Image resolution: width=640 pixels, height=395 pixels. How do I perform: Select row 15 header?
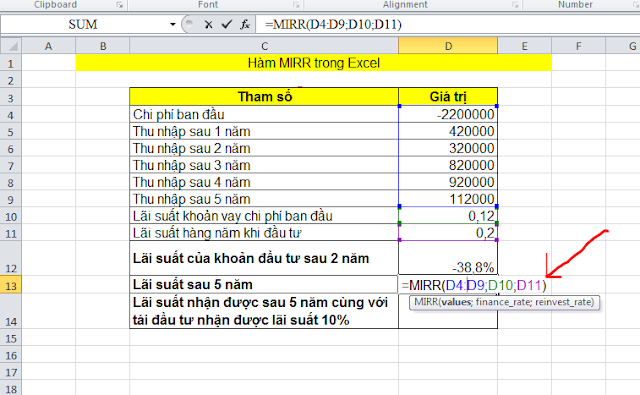click(x=11, y=338)
